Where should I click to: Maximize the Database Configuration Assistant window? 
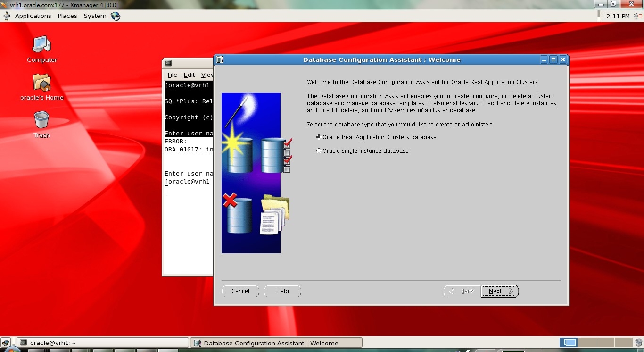[553, 60]
